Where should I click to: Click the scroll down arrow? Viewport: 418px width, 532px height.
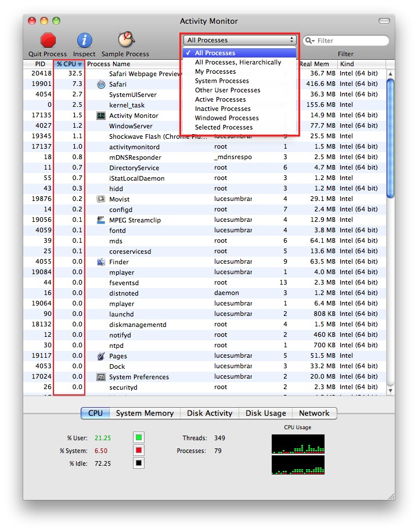390,390
